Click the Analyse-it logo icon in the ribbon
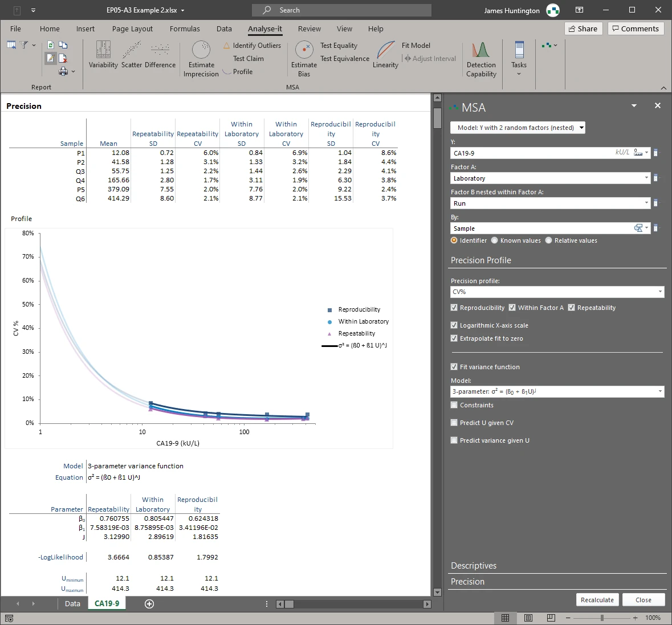 point(547,45)
